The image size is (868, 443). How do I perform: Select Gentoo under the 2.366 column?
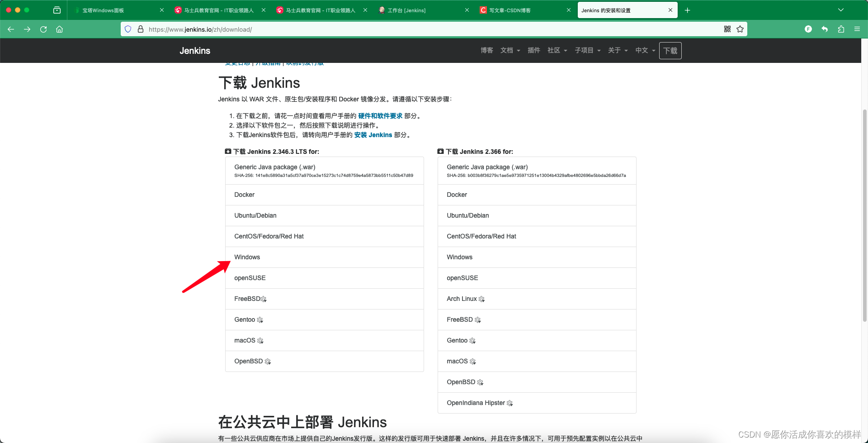(x=537, y=340)
